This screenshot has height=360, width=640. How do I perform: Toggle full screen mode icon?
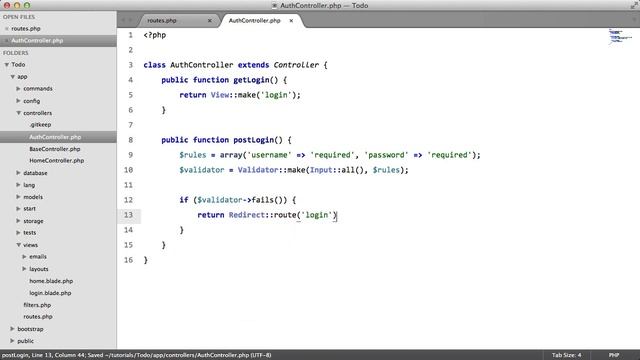click(634, 5)
